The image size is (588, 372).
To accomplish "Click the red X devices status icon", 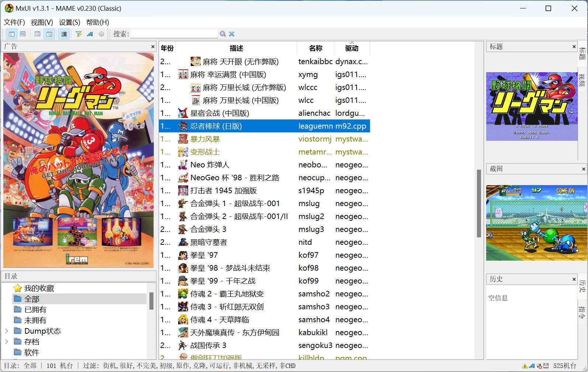I will tap(539, 366).
